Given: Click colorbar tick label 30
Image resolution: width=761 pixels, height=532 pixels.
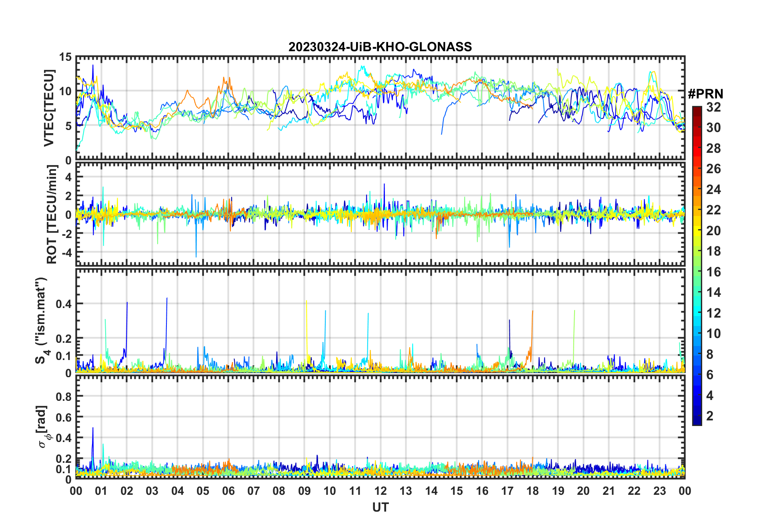Looking at the screenshot, I should [x=713, y=128].
